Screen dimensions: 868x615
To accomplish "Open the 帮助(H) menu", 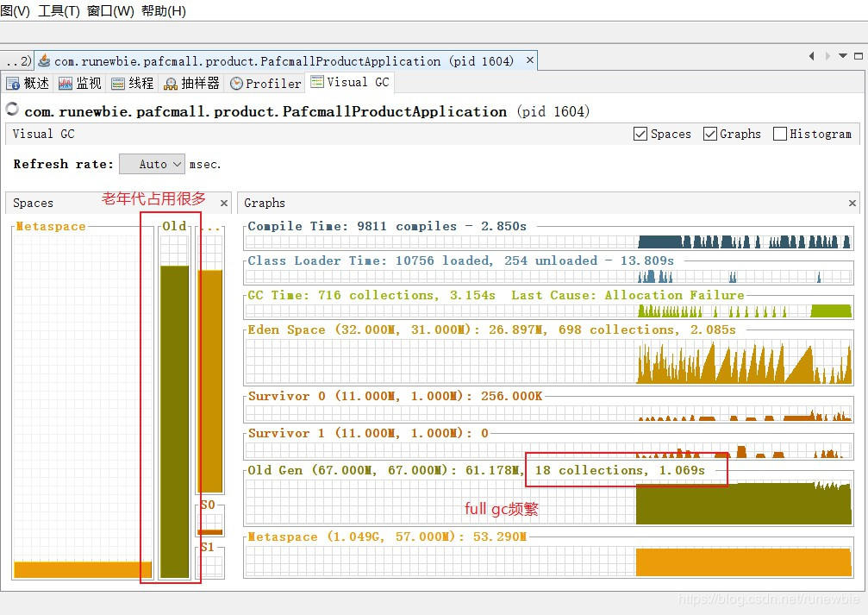I will tap(163, 10).
